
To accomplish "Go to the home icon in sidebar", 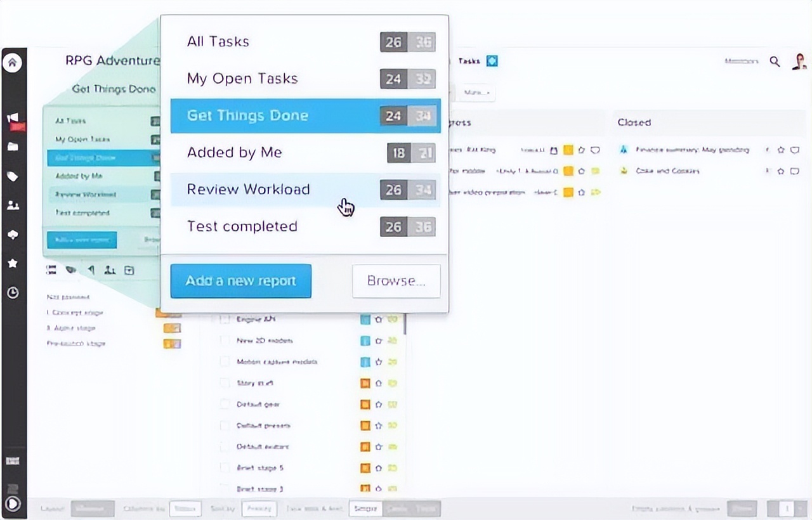I will (13, 63).
